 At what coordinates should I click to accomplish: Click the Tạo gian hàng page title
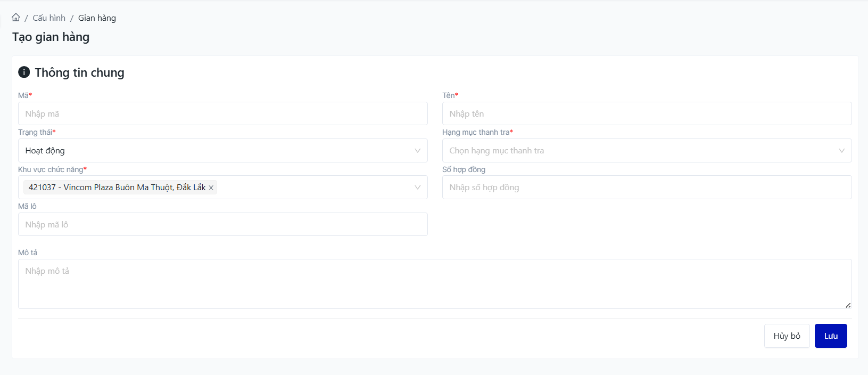click(51, 37)
